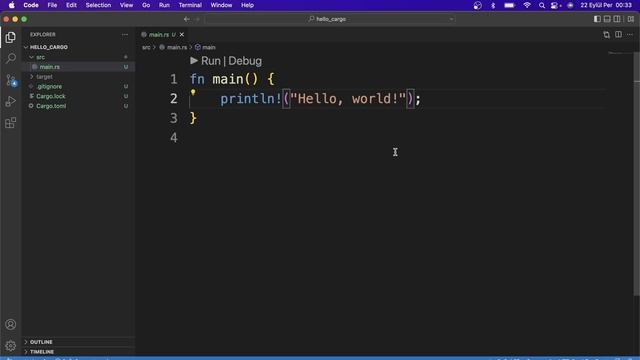Switch to the main.rs tab
This screenshot has height=360, width=640.
tap(159, 35)
